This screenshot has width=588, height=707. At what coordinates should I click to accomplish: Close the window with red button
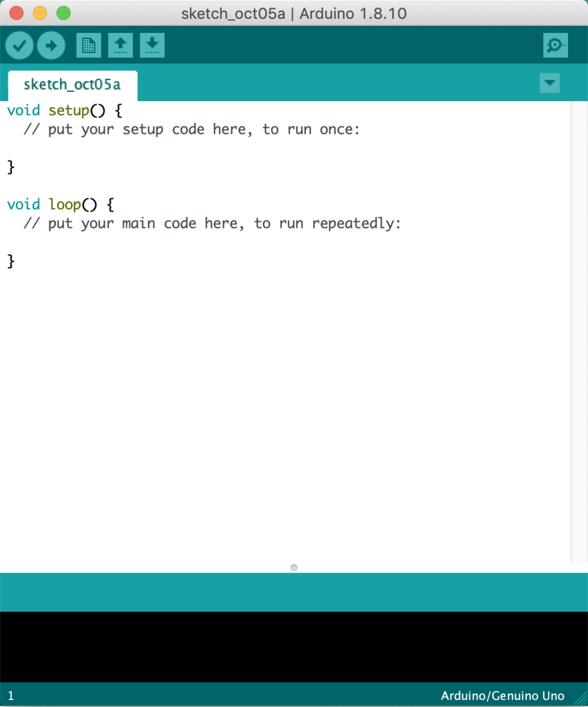pyautogui.click(x=17, y=13)
